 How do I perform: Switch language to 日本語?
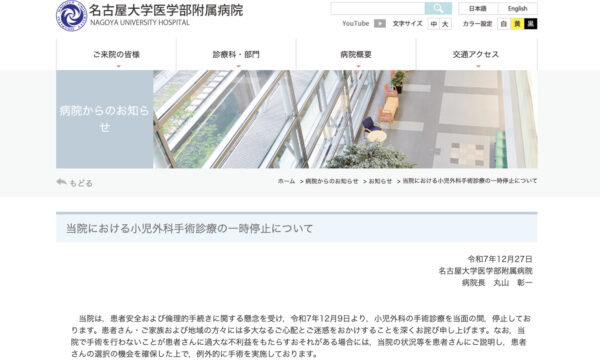478,8
